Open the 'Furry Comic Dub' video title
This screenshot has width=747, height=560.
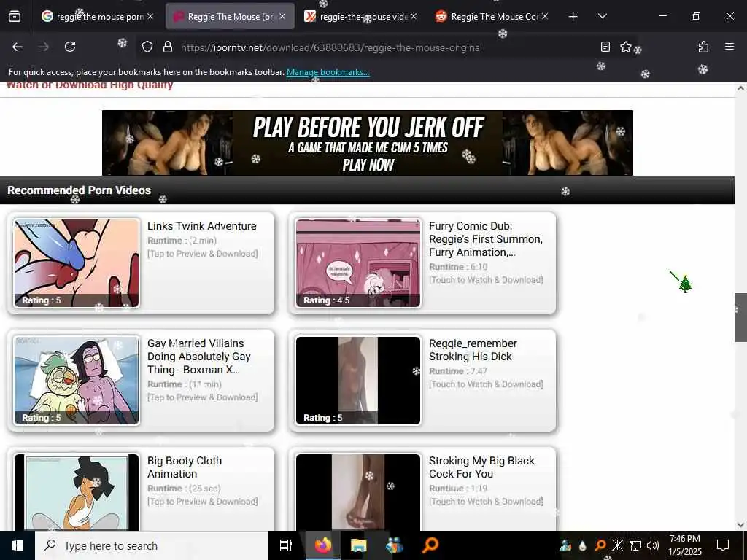pos(485,239)
